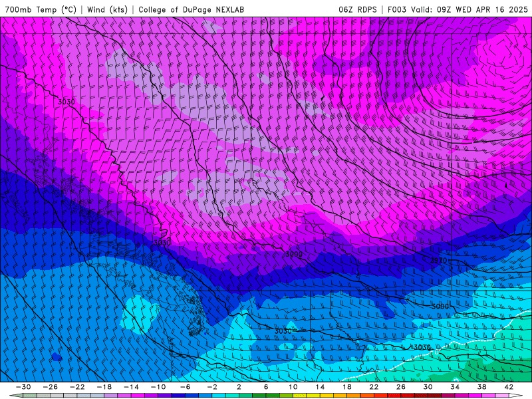The height and width of the screenshot is (399, 532).
Task: Click the -18 value on the color scale
Action: point(104,387)
